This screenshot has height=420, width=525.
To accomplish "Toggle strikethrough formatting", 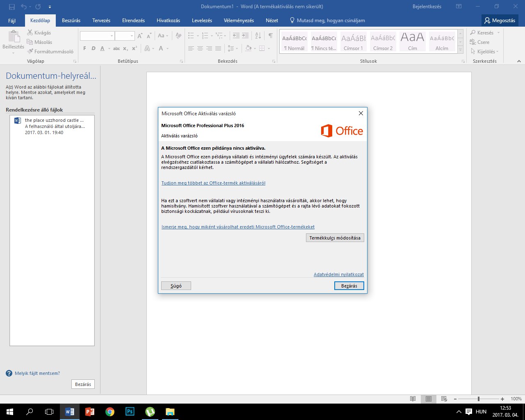I will pos(116,48).
